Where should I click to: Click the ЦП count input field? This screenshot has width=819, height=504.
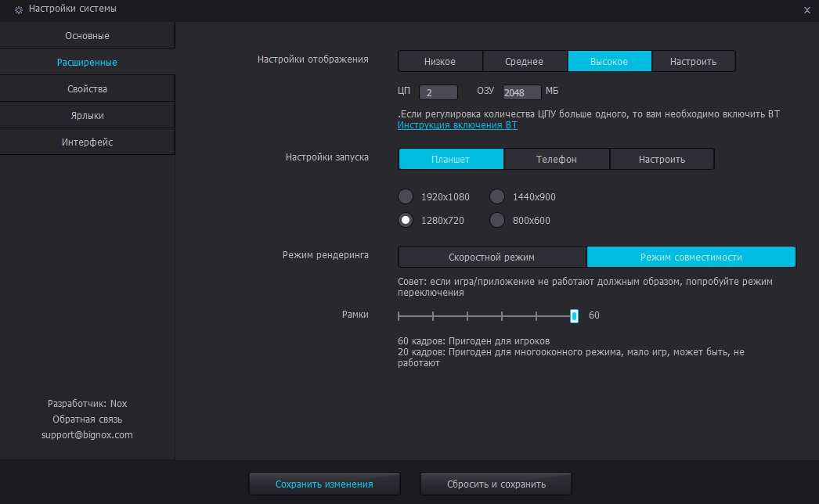point(438,92)
